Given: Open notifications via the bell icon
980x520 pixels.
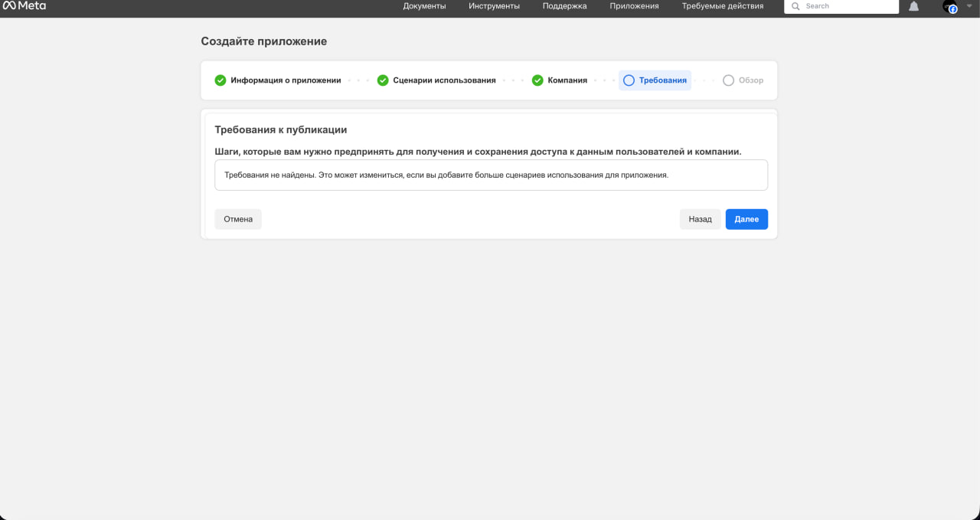Looking at the screenshot, I should (x=913, y=7).
